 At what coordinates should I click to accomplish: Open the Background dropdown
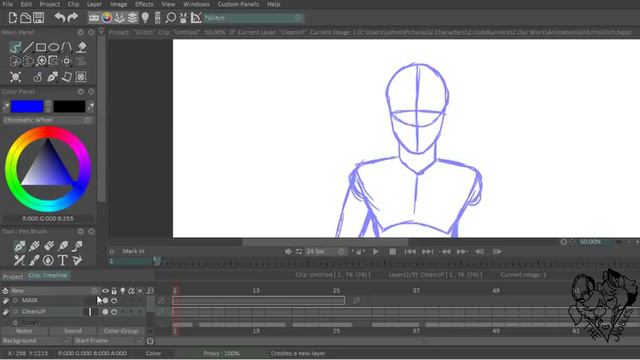pyautogui.click(x=36, y=340)
